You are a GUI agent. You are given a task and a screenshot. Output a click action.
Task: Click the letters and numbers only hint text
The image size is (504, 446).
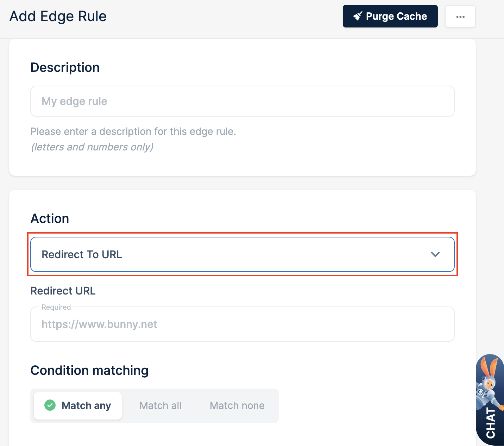tap(92, 147)
